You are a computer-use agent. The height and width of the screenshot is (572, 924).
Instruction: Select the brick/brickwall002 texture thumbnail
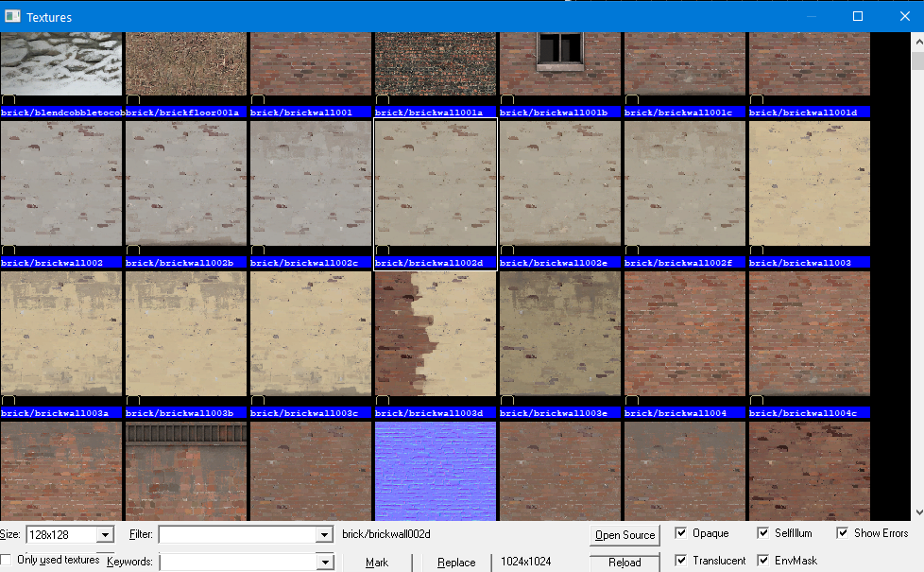click(x=61, y=183)
